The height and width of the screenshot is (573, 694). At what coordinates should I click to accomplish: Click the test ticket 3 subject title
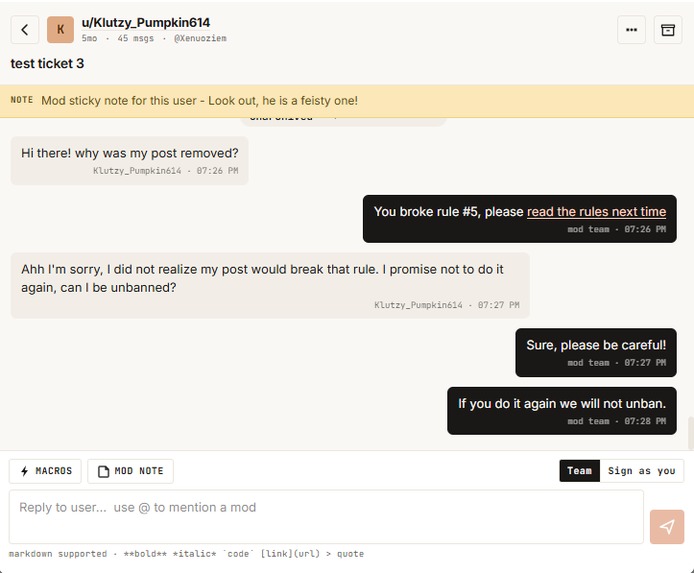click(x=47, y=64)
